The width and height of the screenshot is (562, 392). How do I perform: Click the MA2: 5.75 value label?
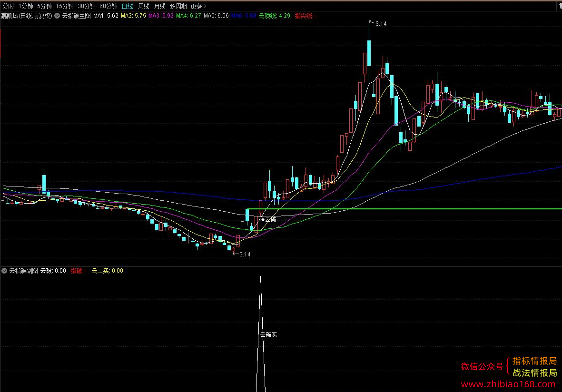133,16
